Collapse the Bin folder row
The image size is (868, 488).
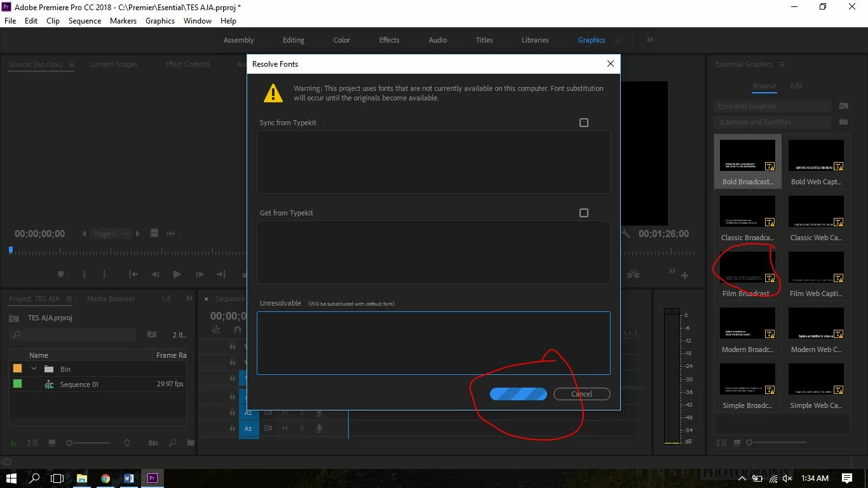click(x=34, y=369)
